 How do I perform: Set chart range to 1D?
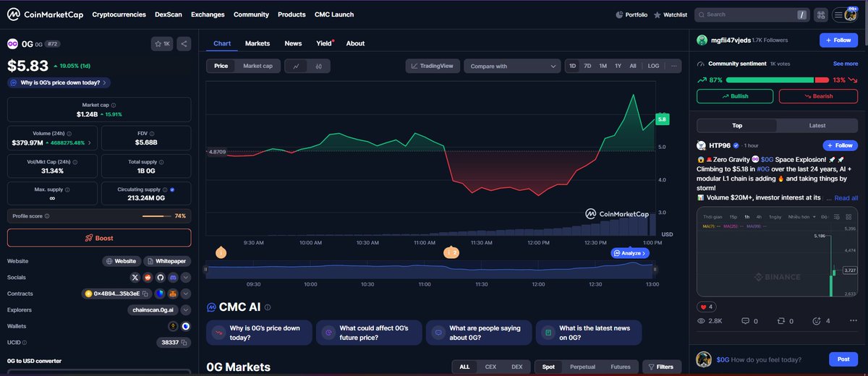[x=573, y=66]
